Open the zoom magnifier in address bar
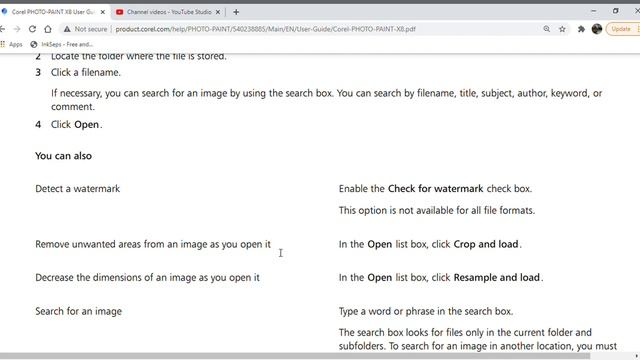640x360 pixels. 547,29
